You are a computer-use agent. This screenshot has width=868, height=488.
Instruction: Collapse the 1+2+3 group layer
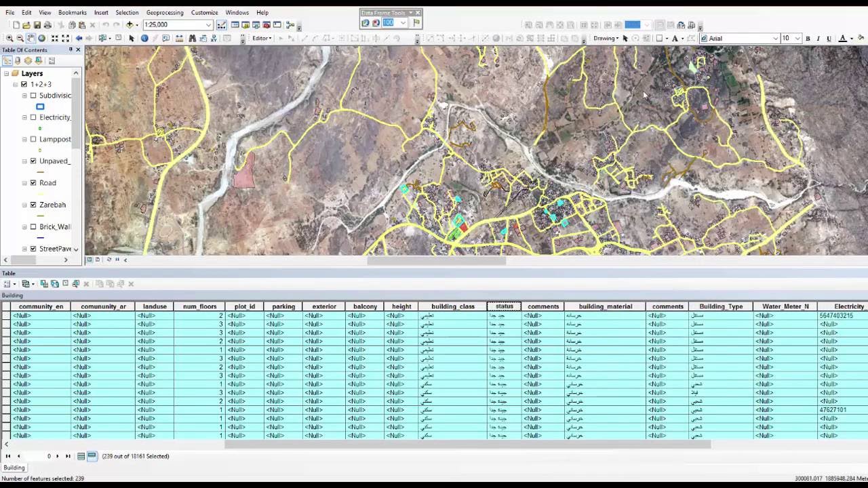[16, 85]
